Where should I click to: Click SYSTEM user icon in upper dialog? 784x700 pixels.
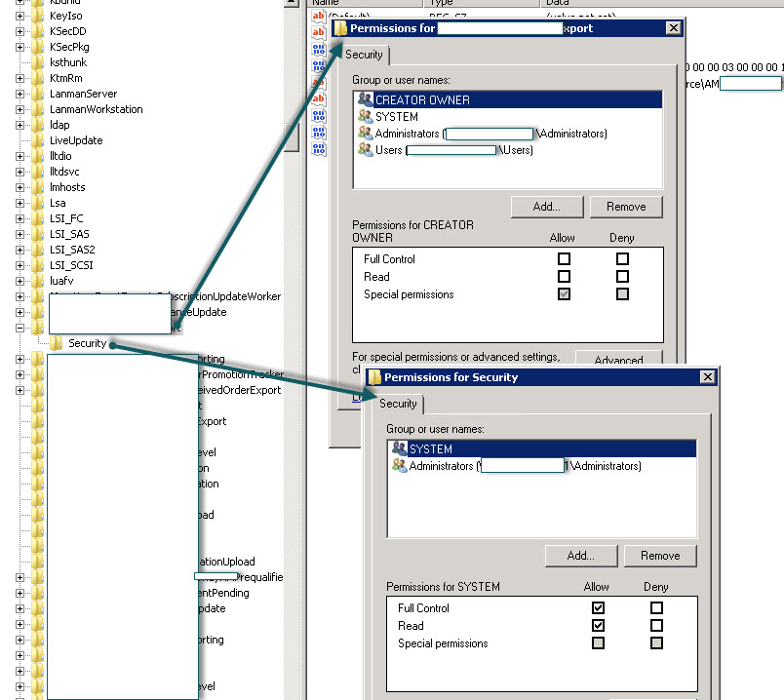pos(365,116)
